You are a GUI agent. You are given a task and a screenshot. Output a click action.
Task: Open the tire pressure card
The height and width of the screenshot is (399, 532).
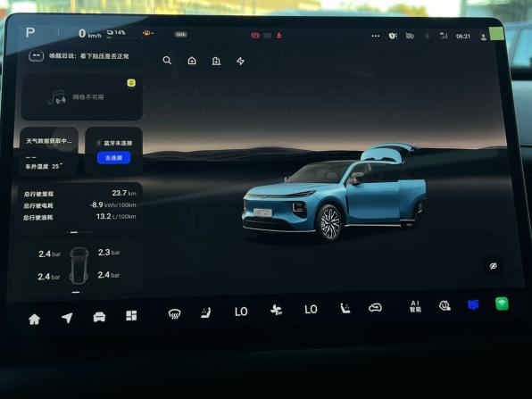(x=79, y=267)
